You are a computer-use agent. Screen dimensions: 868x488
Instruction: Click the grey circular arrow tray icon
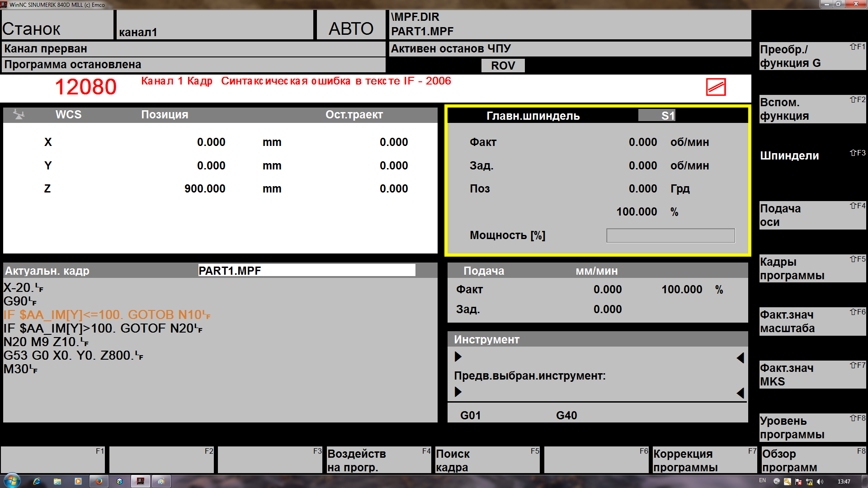777,482
